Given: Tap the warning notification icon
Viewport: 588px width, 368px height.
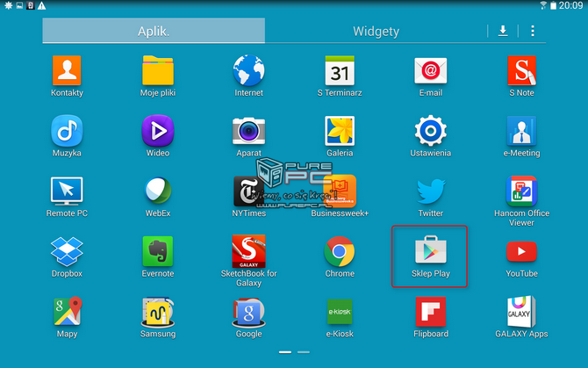Looking at the screenshot, I should point(41,5).
